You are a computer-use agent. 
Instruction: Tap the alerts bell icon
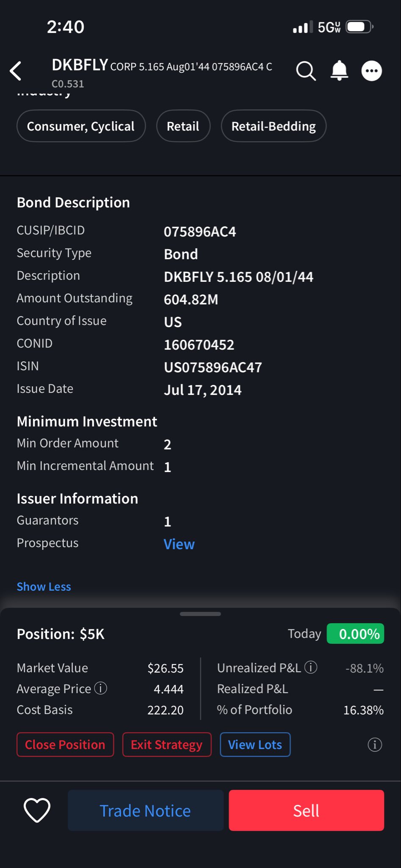339,70
